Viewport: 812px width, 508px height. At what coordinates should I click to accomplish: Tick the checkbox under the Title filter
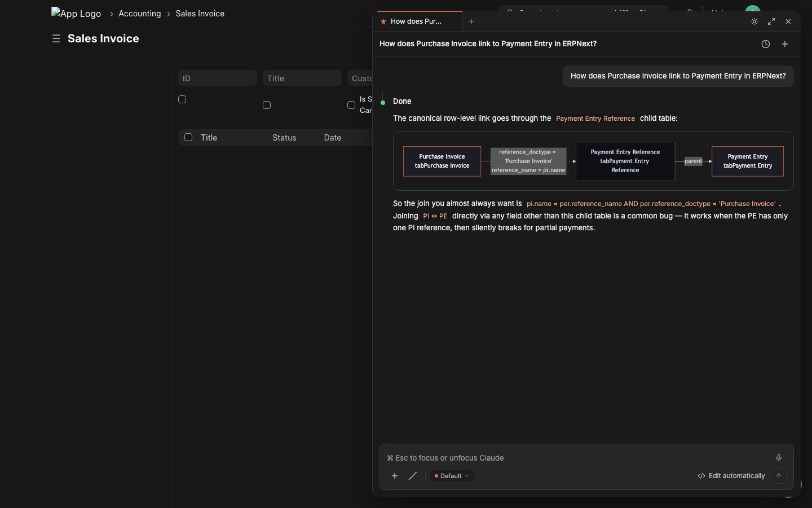pyautogui.click(x=267, y=105)
